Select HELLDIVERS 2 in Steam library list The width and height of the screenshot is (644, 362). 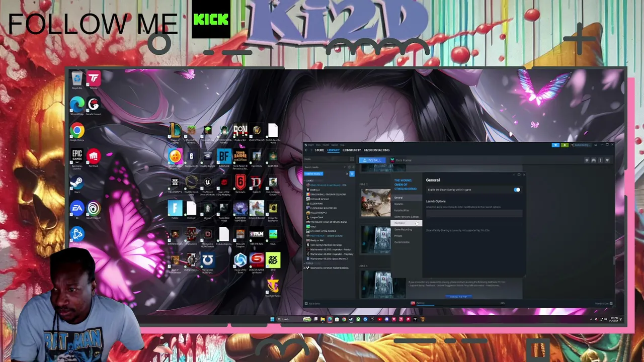tap(318, 213)
